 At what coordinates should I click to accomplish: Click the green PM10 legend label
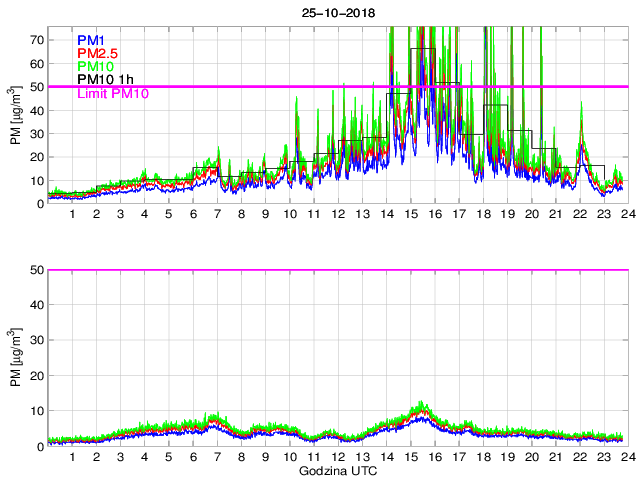[95, 66]
